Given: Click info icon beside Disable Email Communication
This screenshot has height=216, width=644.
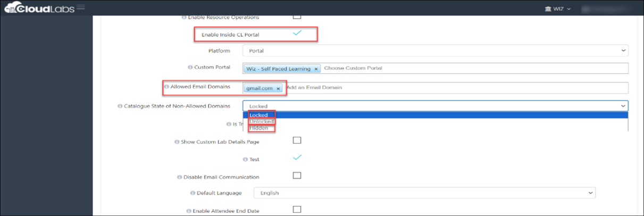Looking at the screenshot, I should (179, 177).
